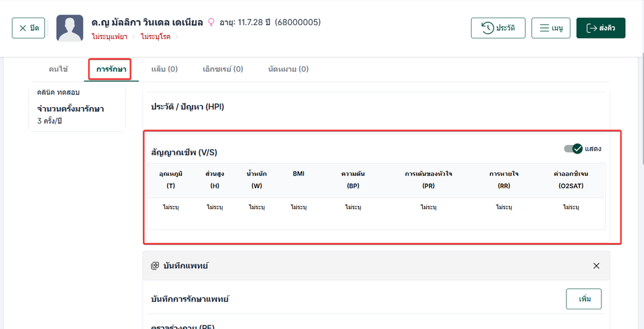The height and width of the screenshot is (329, 644).
Task: Click the การหายใจ (RR) column header
Action: click(x=504, y=180)
